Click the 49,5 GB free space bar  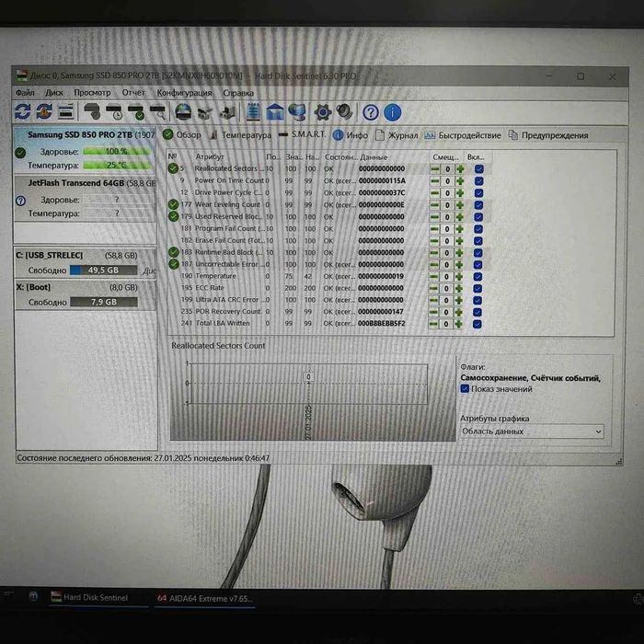click(x=103, y=270)
